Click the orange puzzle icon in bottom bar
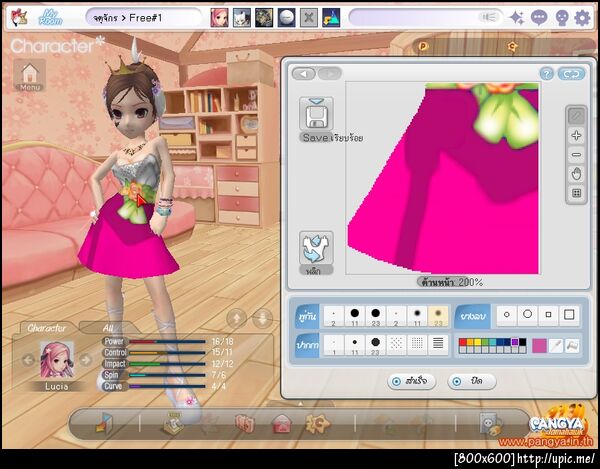This screenshot has width=600, height=469. click(317, 423)
